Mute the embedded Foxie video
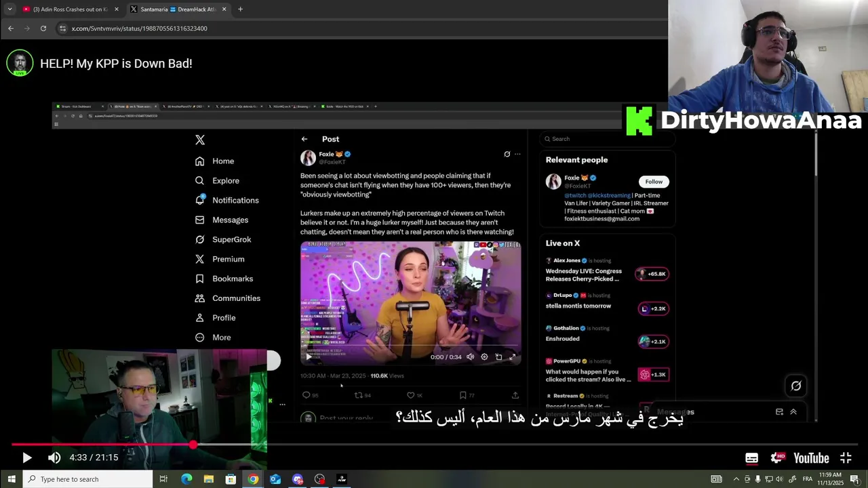Viewport: 868px width, 488px height. [470, 357]
